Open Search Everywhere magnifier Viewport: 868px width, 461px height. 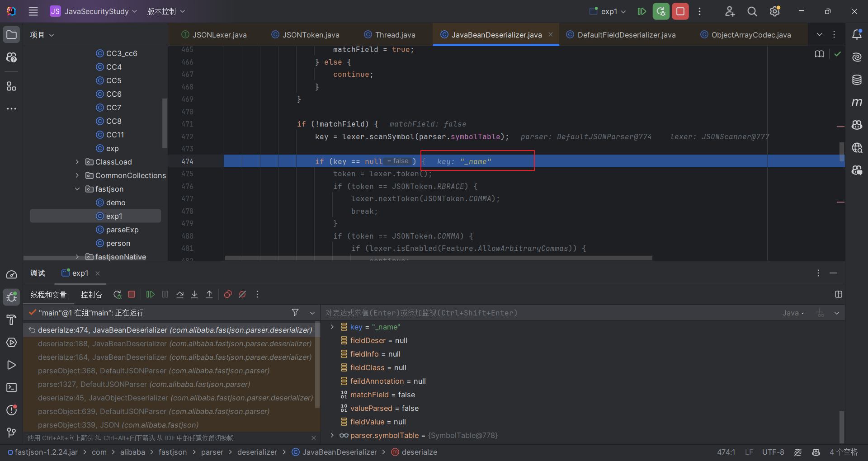pyautogui.click(x=752, y=11)
